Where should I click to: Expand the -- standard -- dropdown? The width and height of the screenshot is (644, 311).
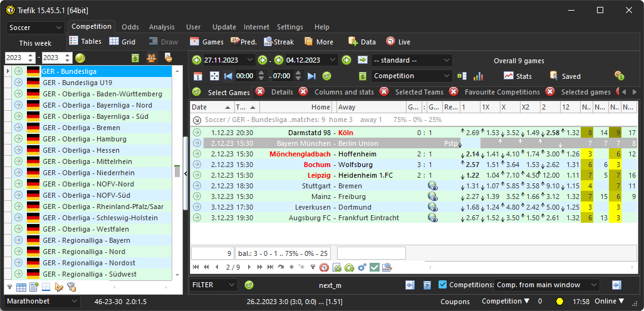412,60
